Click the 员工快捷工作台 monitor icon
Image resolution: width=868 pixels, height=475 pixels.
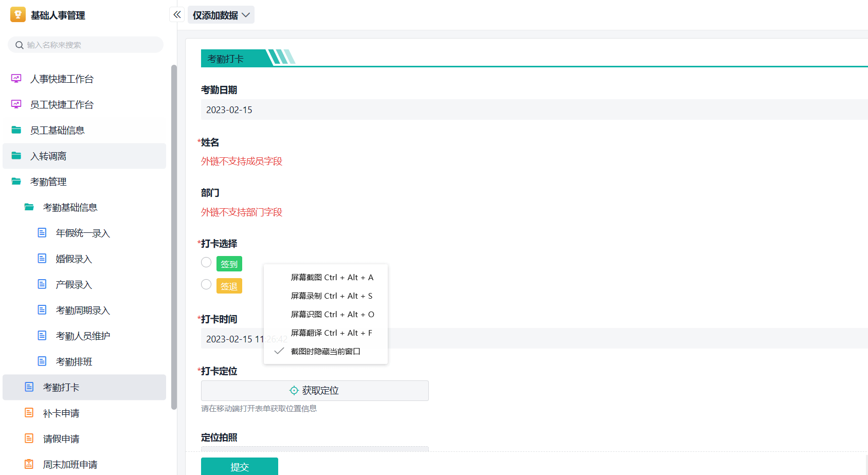(x=16, y=104)
